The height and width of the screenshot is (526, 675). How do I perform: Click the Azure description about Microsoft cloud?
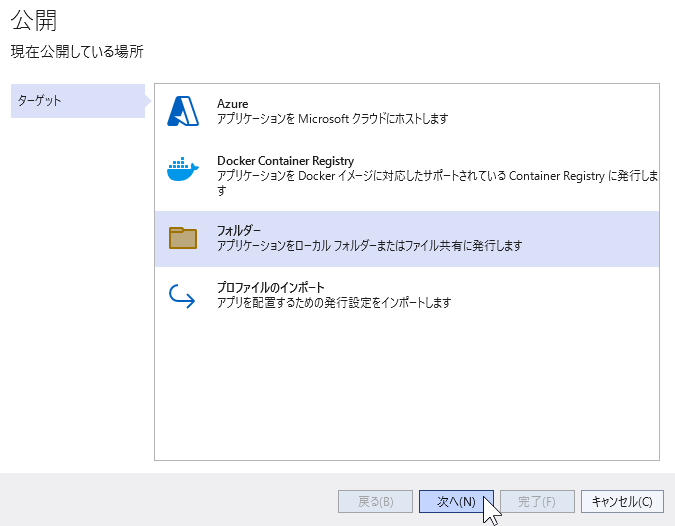tap(332, 118)
